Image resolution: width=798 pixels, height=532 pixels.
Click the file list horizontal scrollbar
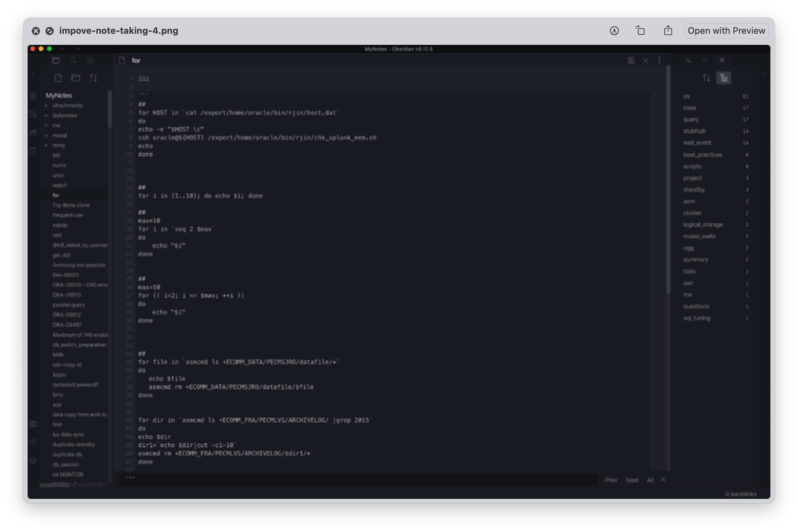tap(54, 485)
